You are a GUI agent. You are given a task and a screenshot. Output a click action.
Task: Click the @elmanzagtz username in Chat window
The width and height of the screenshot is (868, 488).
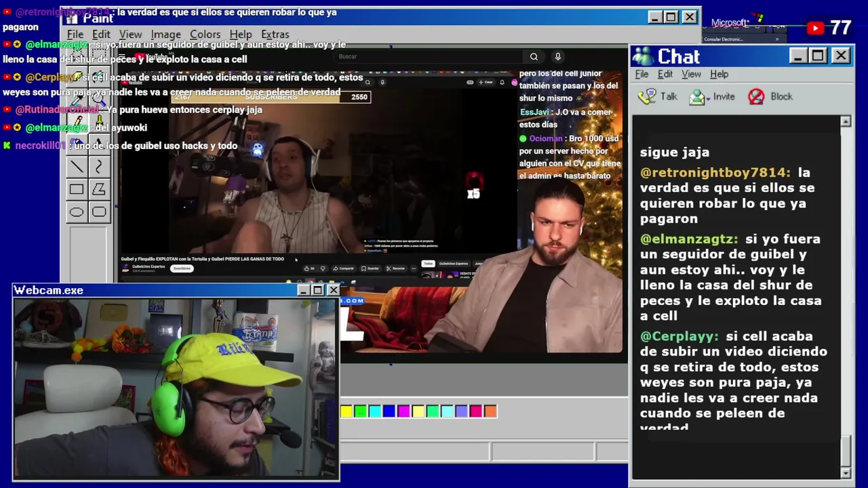point(689,239)
